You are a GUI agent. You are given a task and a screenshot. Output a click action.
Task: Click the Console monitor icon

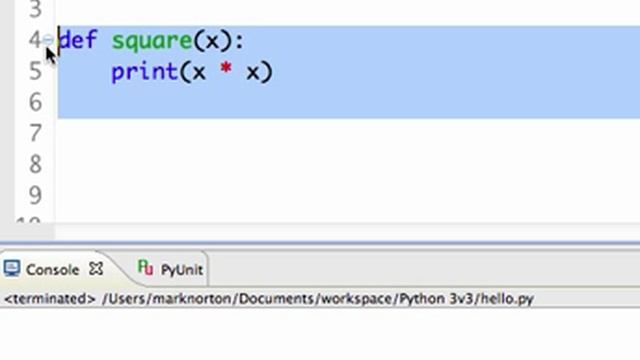[x=12, y=269]
